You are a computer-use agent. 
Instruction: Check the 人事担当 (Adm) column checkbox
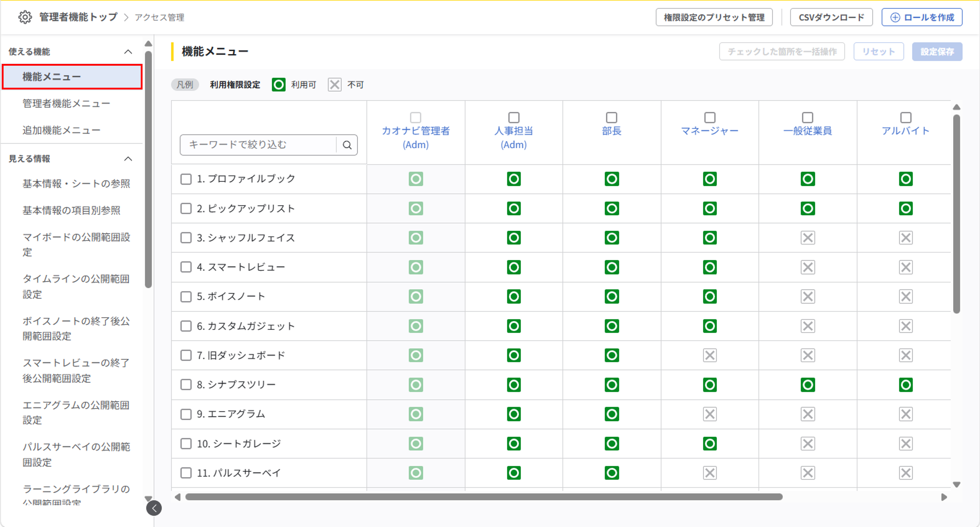pyautogui.click(x=514, y=117)
